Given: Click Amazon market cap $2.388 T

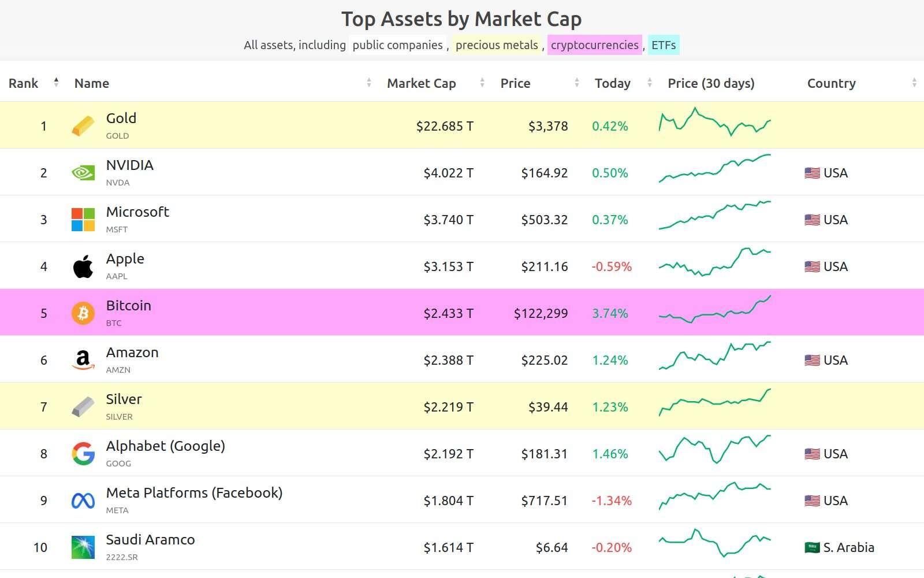Looking at the screenshot, I should click(448, 360).
